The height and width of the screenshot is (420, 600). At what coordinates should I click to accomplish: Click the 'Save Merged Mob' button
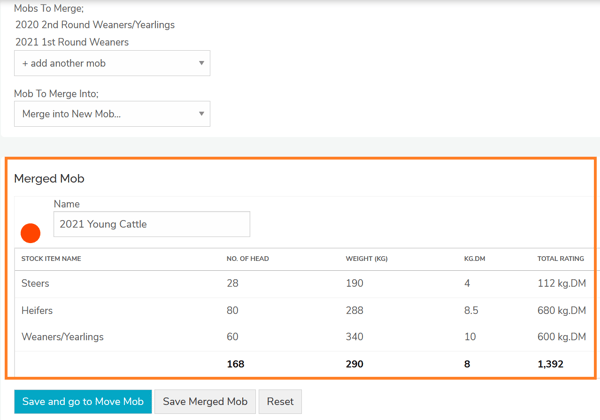point(205,402)
